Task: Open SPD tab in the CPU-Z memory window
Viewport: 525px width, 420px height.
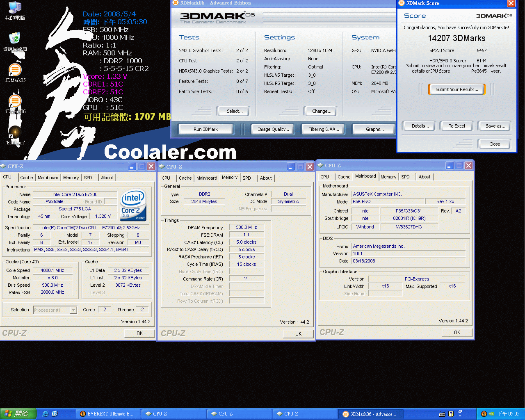Action: pyautogui.click(x=247, y=178)
